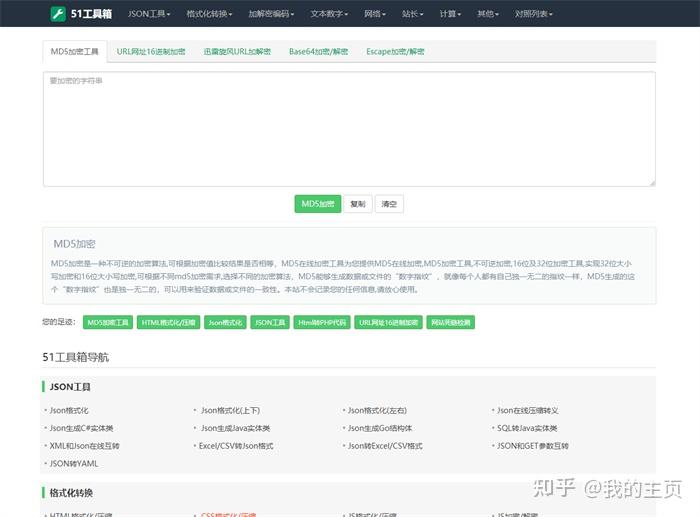Open the JSON和GET参数互转 link
This screenshot has width=700, height=517.
click(x=533, y=446)
